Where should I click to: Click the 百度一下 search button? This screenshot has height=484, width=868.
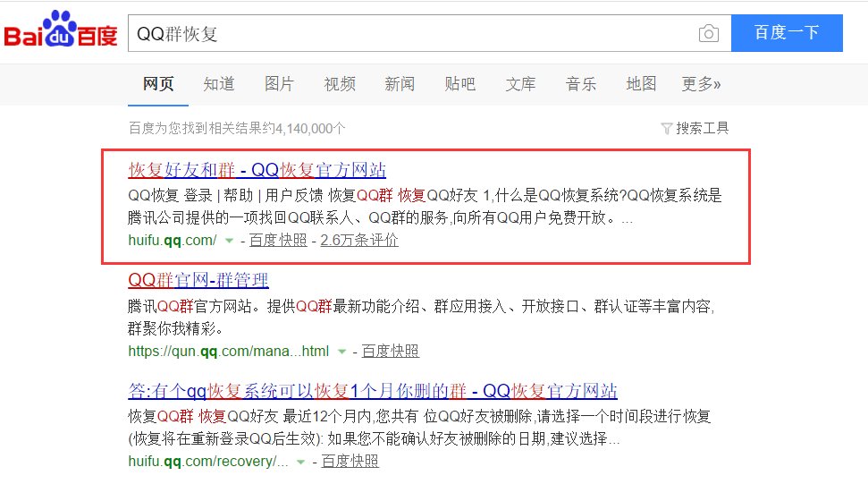click(787, 33)
